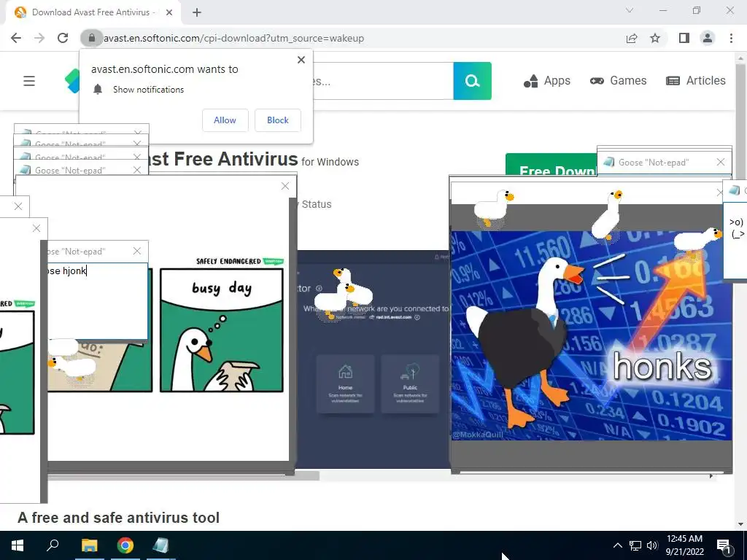Go back using the browser back arrow
This screenshot has height=560, width=747.
click(16, 38)
